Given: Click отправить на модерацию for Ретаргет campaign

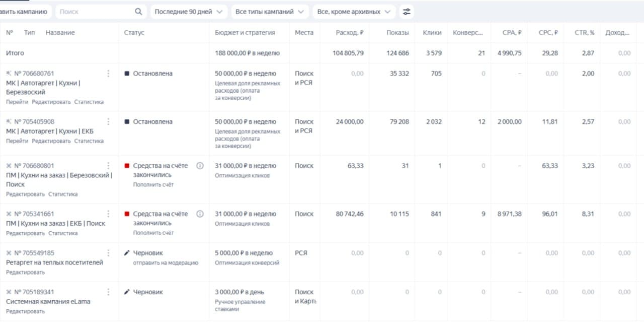Looking at the screenshot, I should click(166, 262).
